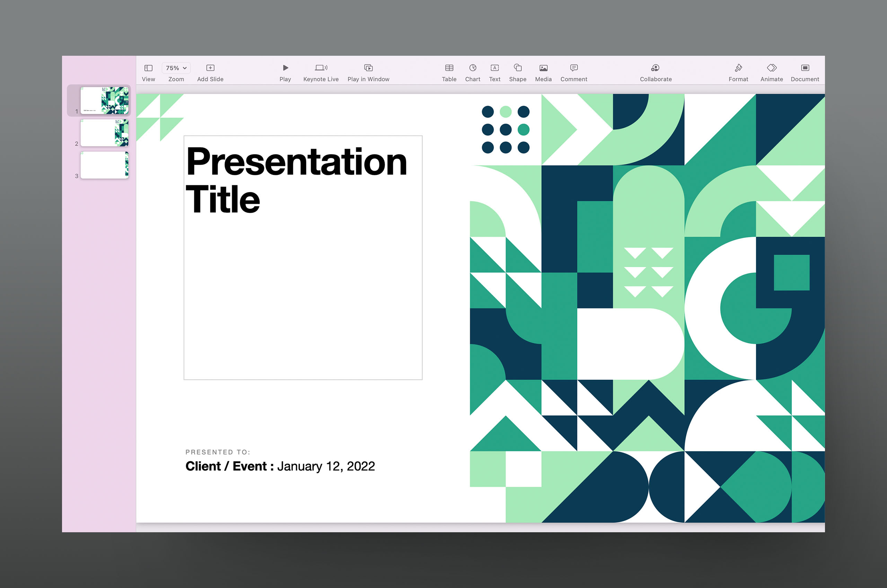Start slideshow with the Play icon
887x588 pixels.
click(285, 68)
